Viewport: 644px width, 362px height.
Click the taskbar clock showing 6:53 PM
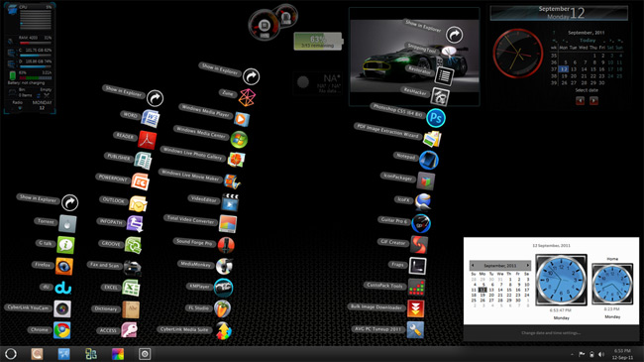[622, 354]
